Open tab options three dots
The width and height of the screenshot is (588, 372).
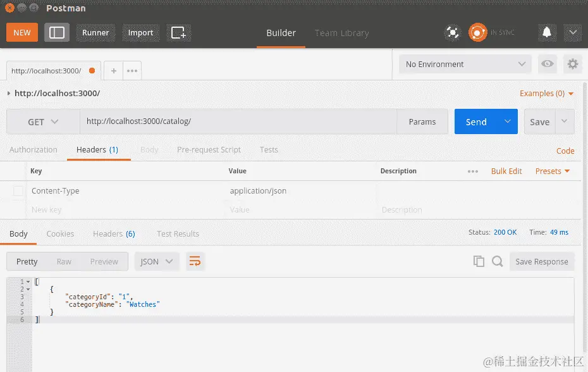pyautogui.click(x=132, y=71)
